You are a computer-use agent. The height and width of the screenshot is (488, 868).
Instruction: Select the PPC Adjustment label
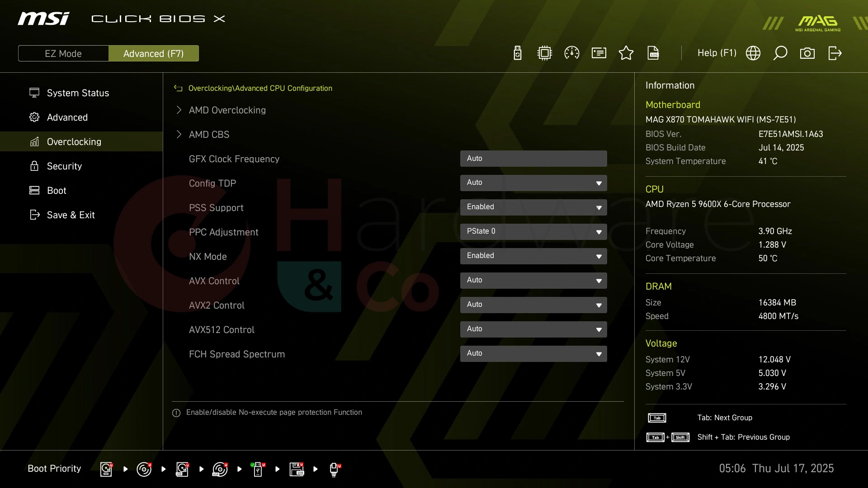[224, 232]
